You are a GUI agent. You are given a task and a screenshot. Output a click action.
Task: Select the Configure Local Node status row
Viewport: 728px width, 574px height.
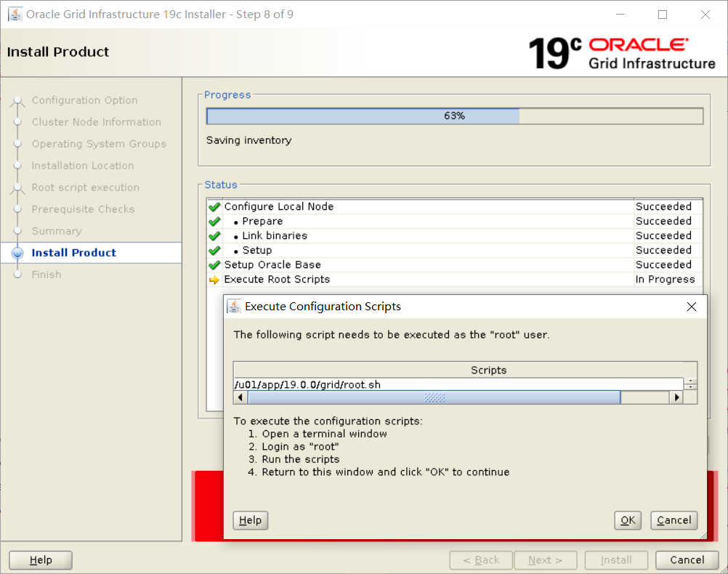pos(455,206)
